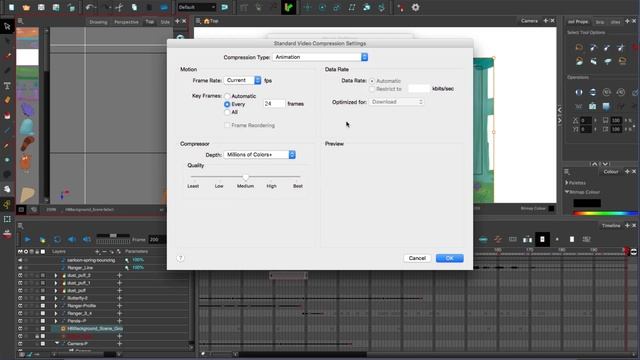Open the Optimized for dropdown
Viewport: 640px width, 360px height.
pyautogui.click(x=396, y=102)
